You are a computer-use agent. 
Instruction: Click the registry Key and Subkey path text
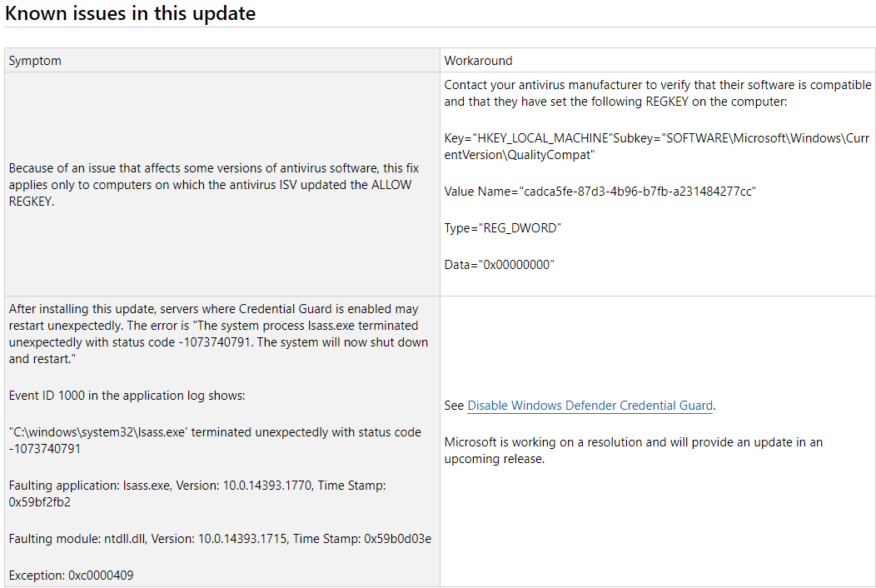click(x=656, y=147)
